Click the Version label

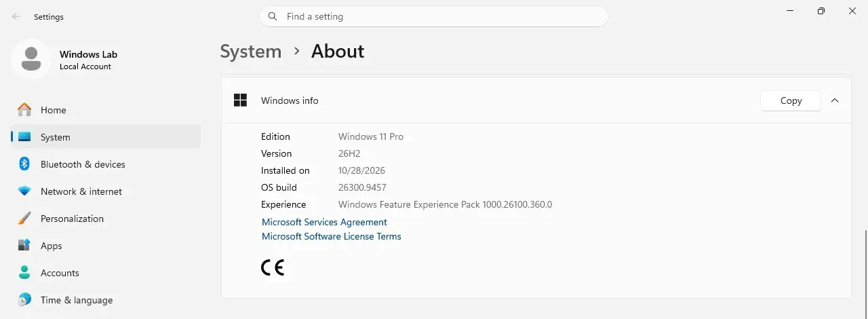click(x=277, y=153)
